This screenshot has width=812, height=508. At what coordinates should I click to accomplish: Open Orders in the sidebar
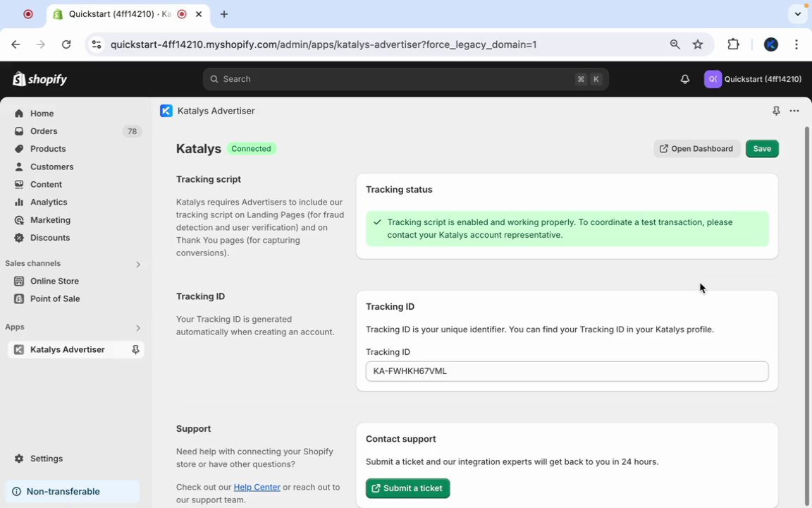coord(44,131)
